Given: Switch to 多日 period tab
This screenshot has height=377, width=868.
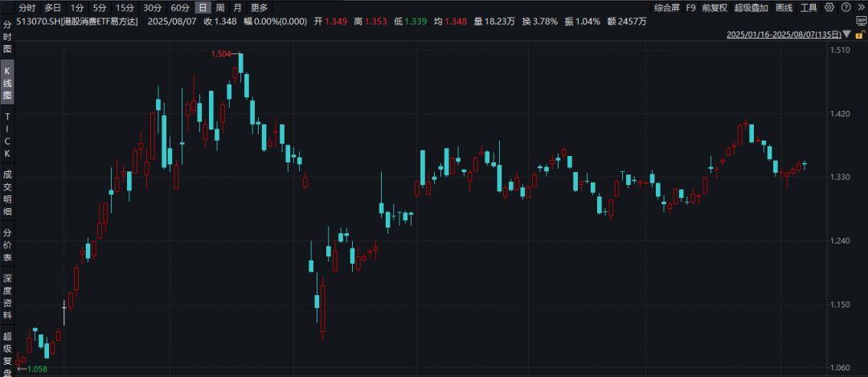Looking at the screenshot, I should tap(52, 7).
